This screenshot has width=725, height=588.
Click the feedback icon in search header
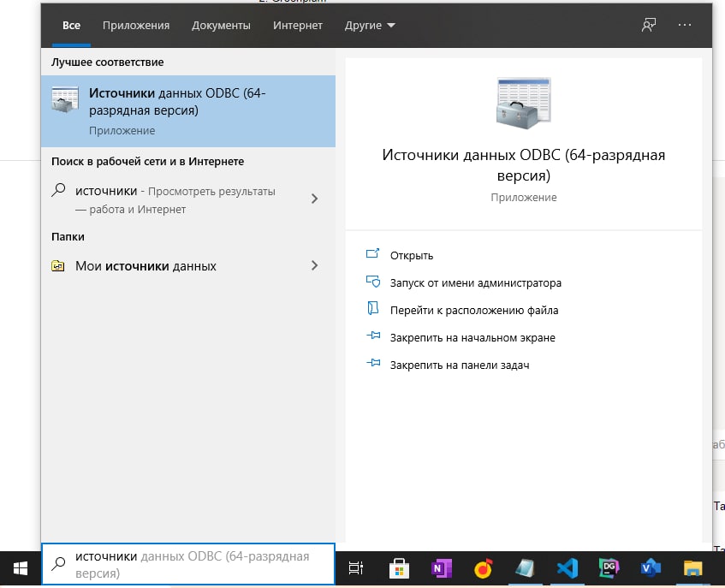[649, 25]
